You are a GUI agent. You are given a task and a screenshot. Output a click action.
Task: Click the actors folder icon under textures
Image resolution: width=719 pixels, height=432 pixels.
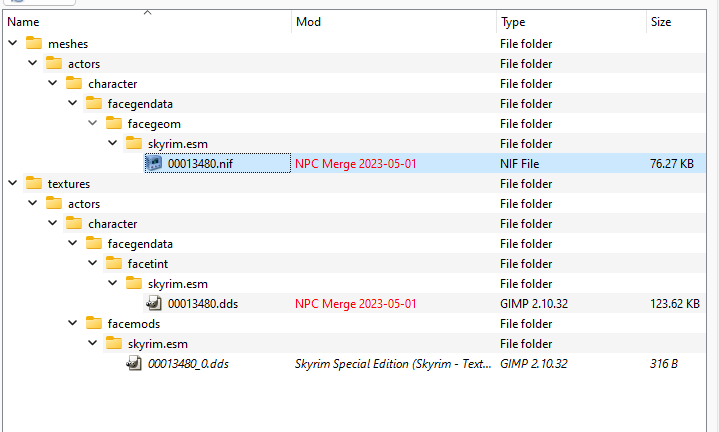point(54,203)
